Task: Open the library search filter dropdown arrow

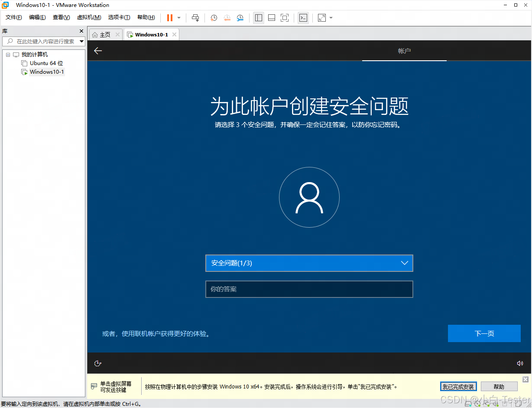Action: click(82, 41)
